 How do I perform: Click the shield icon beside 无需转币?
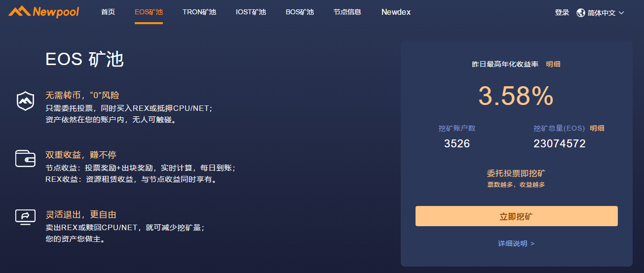coord(25,101)
